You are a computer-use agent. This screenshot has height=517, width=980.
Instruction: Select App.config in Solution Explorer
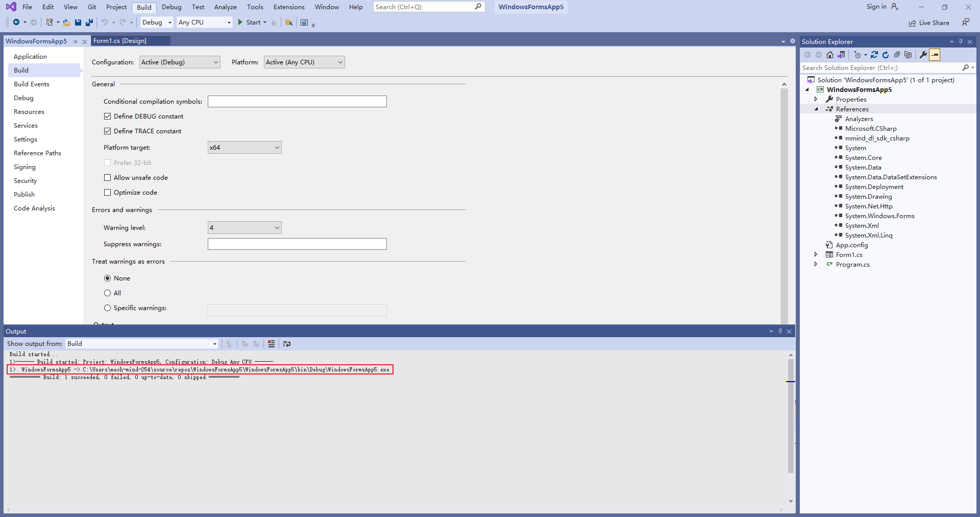[851, 245]
